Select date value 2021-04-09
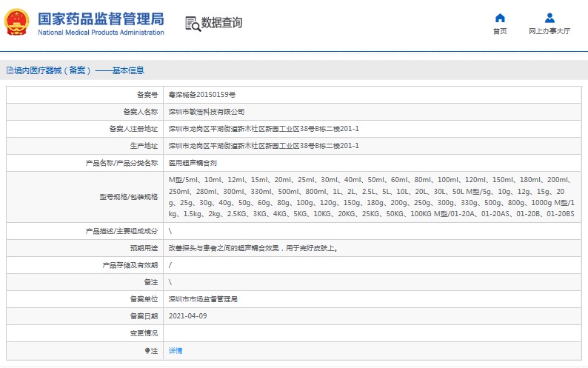The width and height of the screenshot is (588, 368). (x=188, y=316)
